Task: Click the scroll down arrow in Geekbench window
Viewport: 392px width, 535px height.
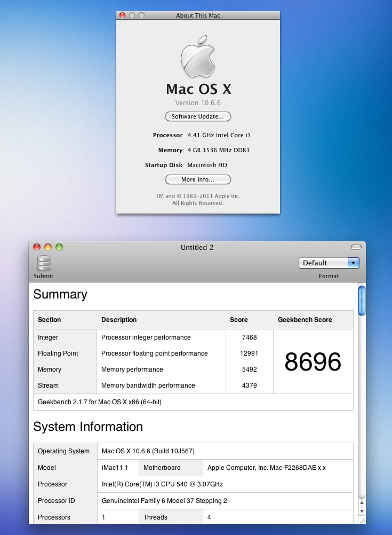Action: [x=362, y=512]
